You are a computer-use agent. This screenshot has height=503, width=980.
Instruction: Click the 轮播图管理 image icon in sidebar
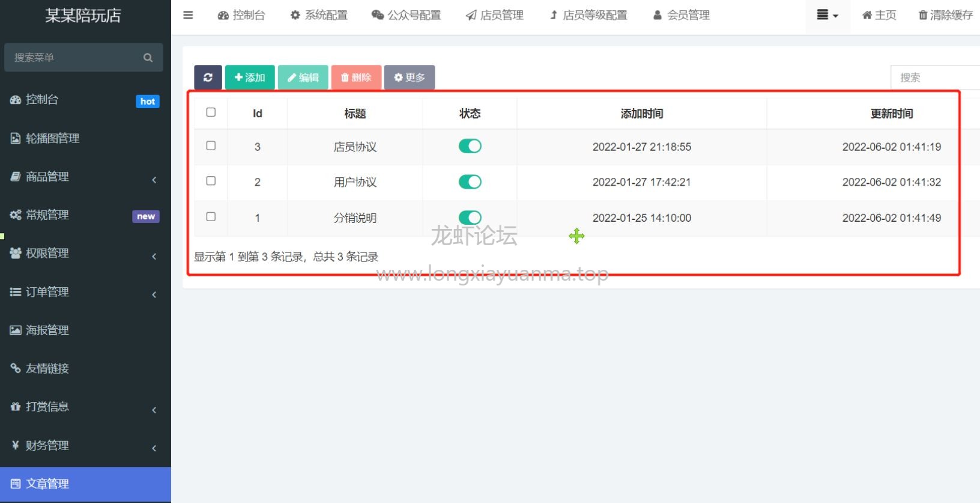pos(16,138)
